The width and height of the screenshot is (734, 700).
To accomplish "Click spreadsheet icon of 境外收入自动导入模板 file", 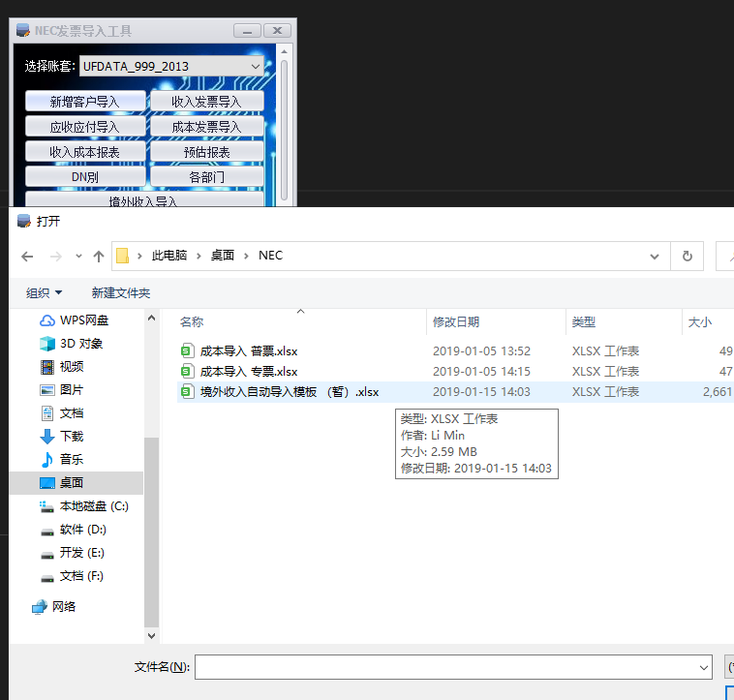I will (187, 392).
